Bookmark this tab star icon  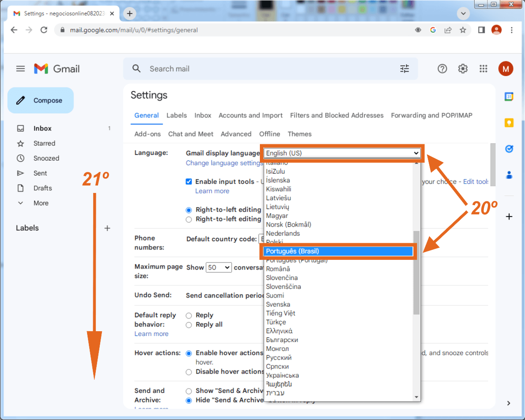click(462, 30)
